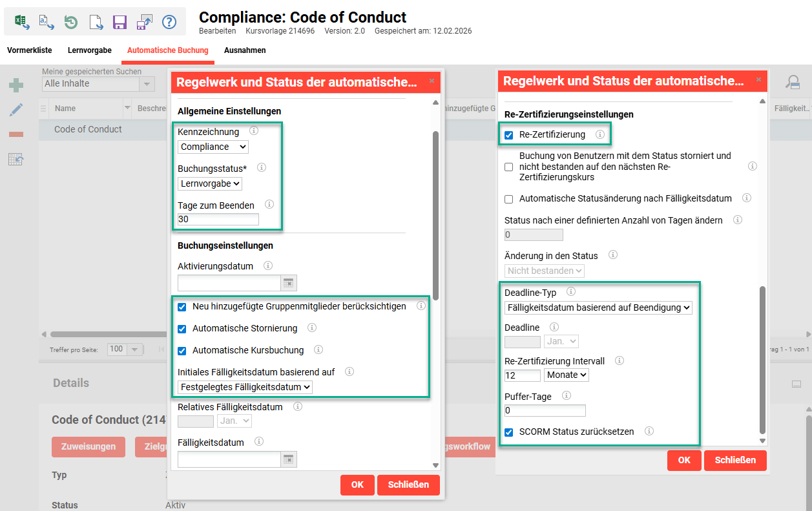Switch to the Lernvorgabe tab
The width and height of the screenshot is (812, 511).
90,50
